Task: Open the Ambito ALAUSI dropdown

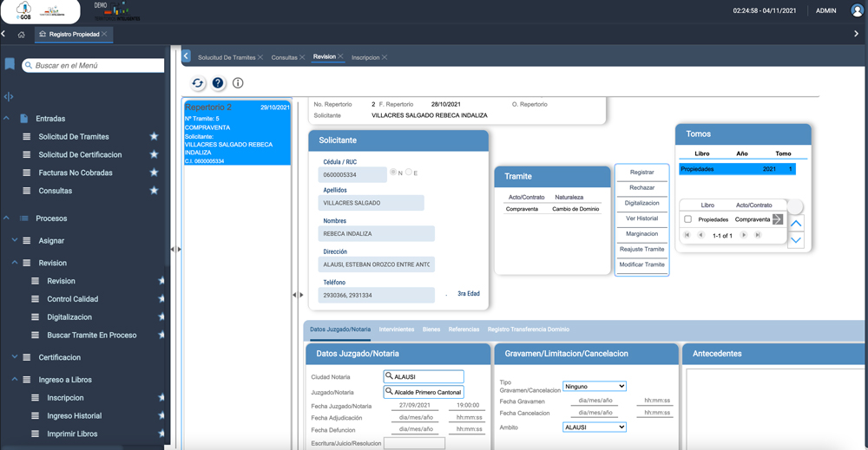Action: [x=594, y=427]
